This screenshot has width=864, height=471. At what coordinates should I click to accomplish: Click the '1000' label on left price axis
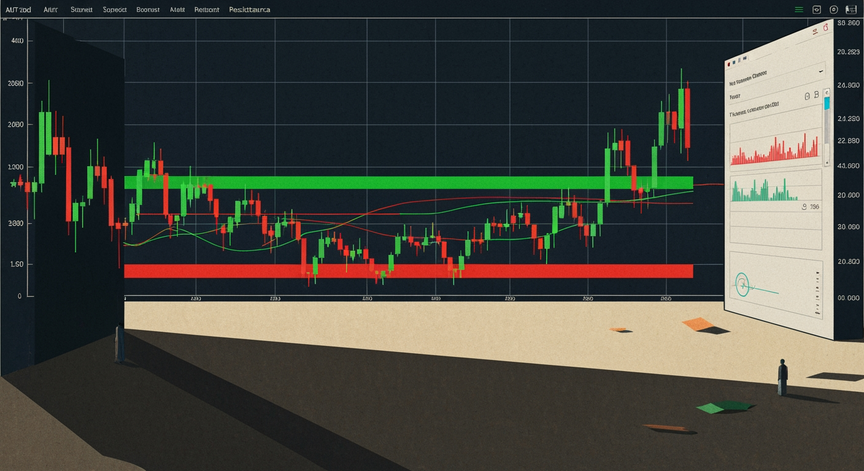pos(16,167)
